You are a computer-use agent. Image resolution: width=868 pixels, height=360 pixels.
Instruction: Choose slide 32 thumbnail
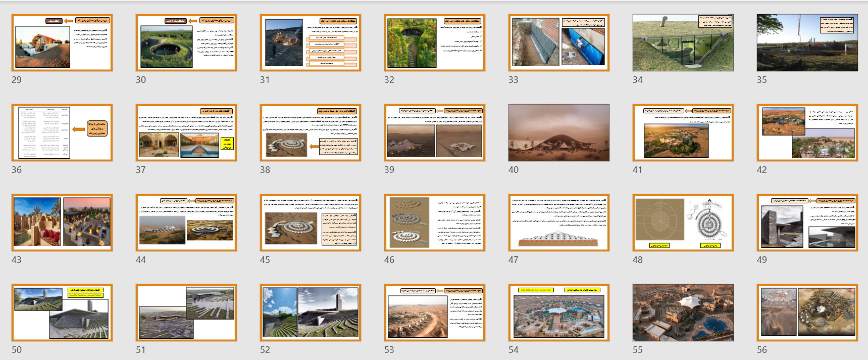[435, 42]
